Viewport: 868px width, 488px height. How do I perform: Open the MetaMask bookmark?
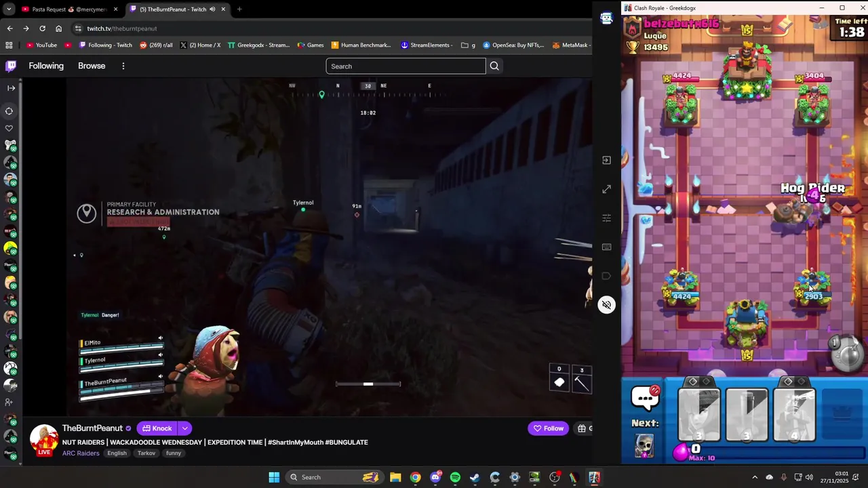tap(570, 45)
